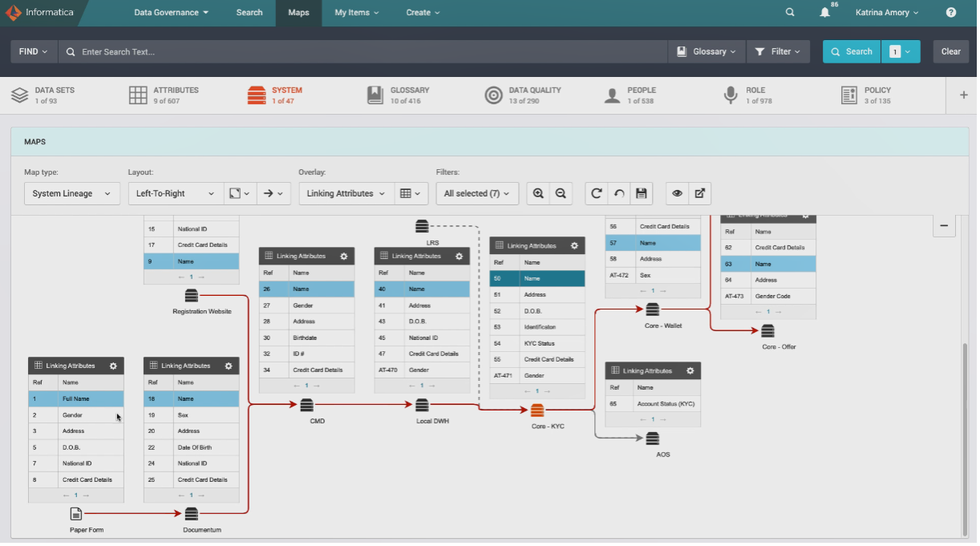Viewport: 980px width, 546px height.
Task: Switch to the Glossary category tab
Action: pos(399,95)
